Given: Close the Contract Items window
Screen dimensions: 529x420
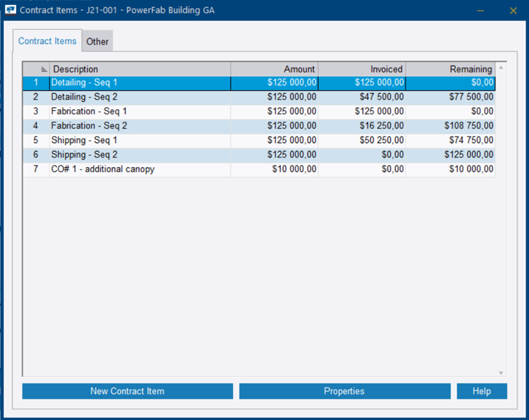Looking at the screenshot, I should pos(513,11).
